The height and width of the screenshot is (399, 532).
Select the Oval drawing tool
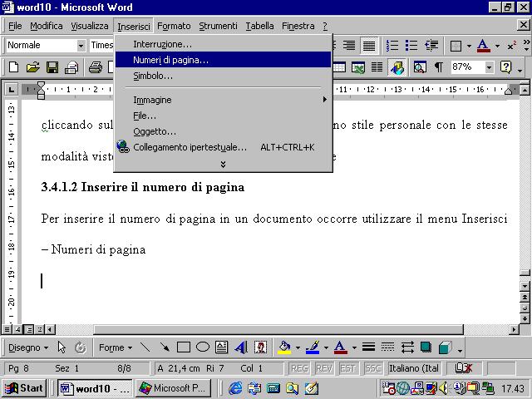[203, 347]
